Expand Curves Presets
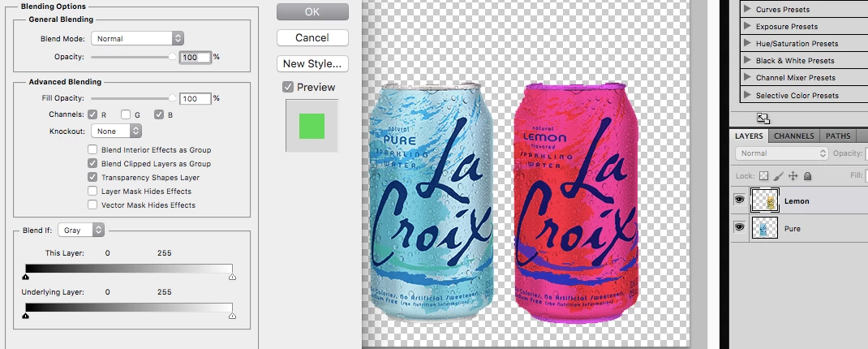This screenshot has height=349, width=868. (747, 9)
